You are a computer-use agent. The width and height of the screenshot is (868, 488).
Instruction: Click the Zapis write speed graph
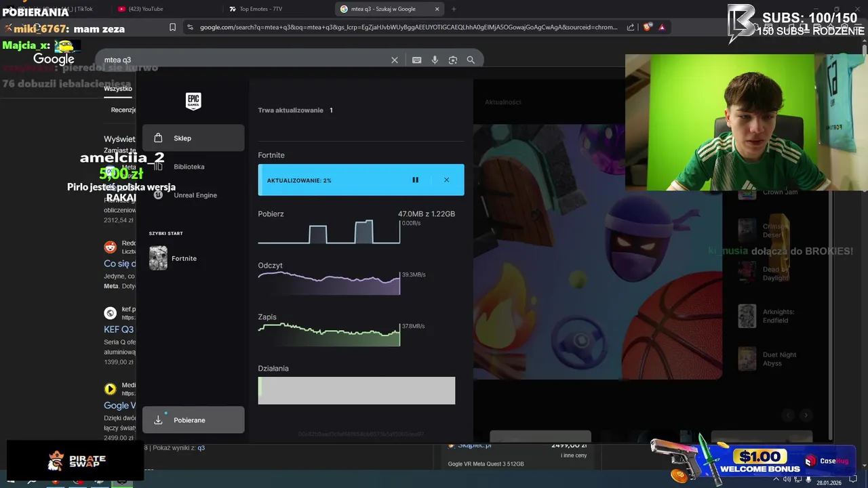(x=329, y=334)
